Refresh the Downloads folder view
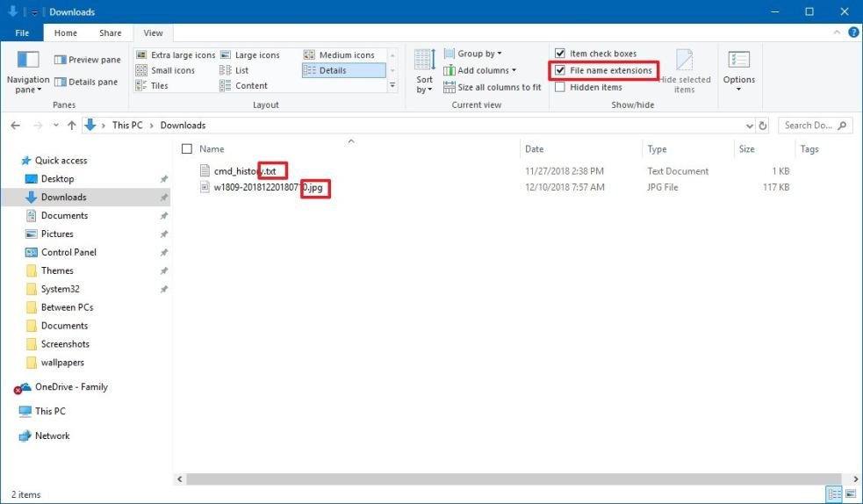 762,126
